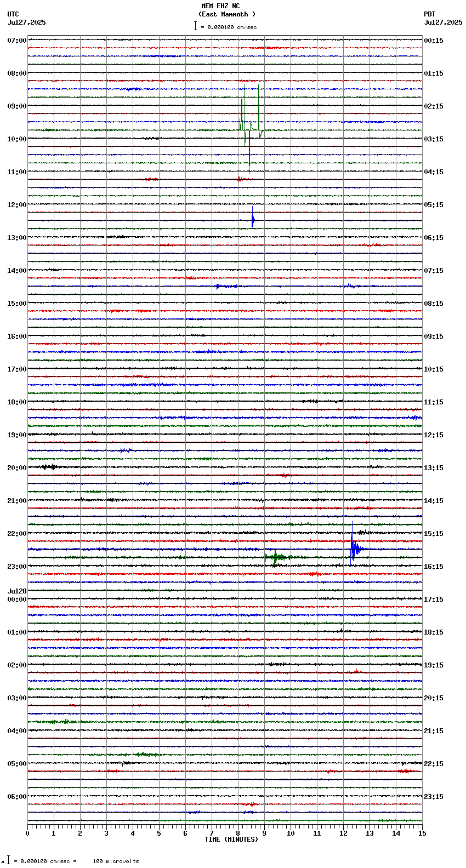Click the TIME (MINUTES) axis title

coord(231,840)
